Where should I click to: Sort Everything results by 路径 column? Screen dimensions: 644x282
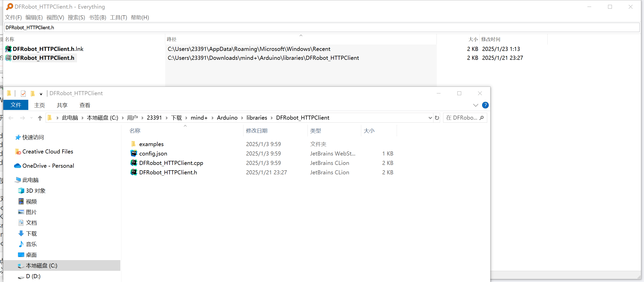pos(301,39)
